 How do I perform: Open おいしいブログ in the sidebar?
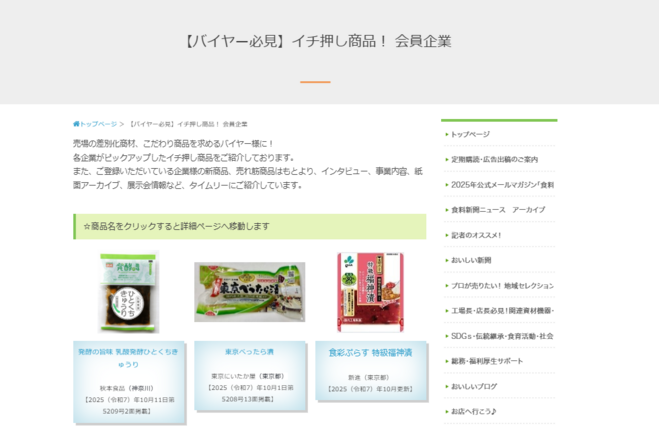(x=474, y=386)
